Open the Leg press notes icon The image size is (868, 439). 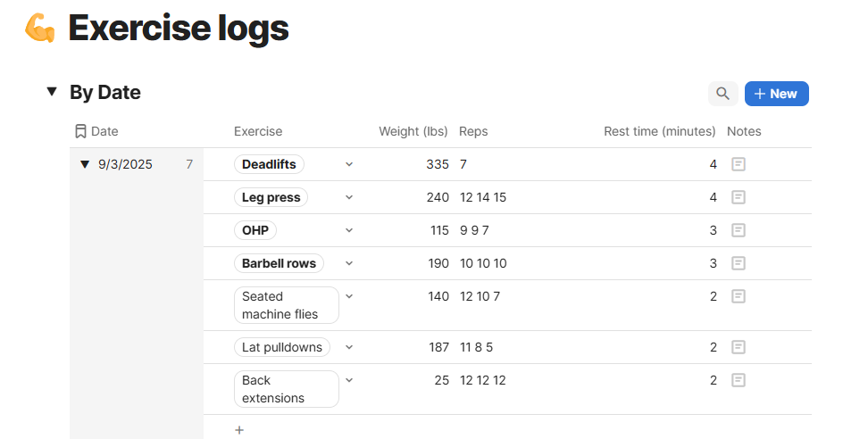[x=738, y=197]
